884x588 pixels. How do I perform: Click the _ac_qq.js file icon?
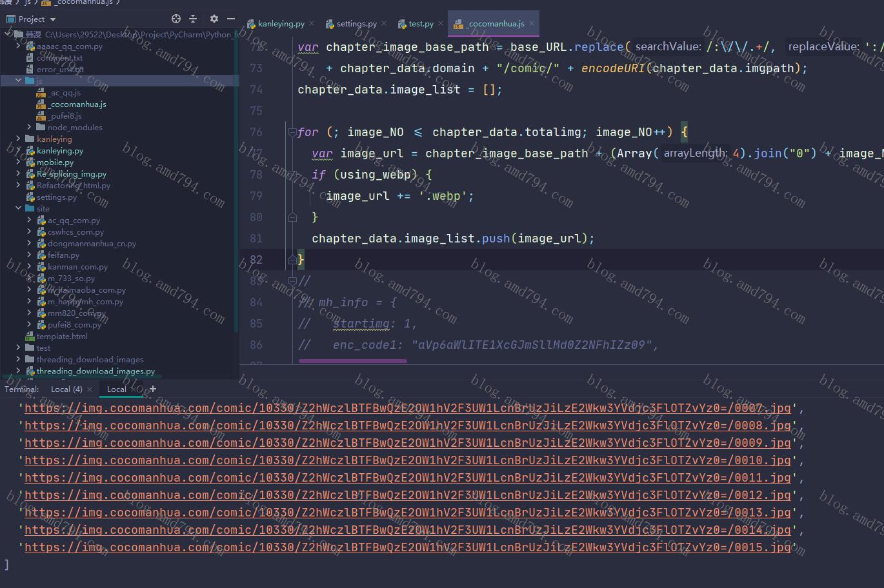coord(41,92)
